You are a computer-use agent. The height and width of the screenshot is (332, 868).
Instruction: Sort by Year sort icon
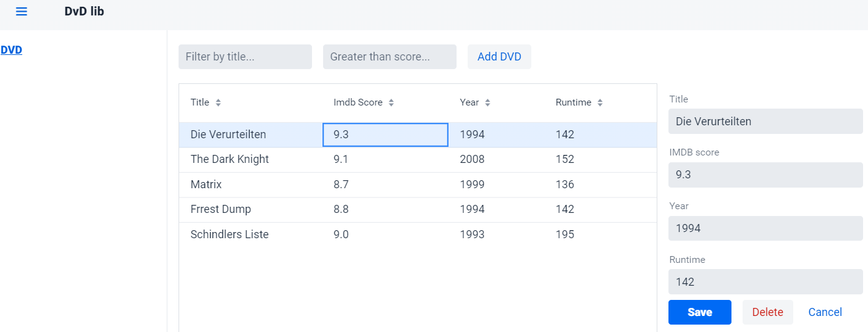487,103
